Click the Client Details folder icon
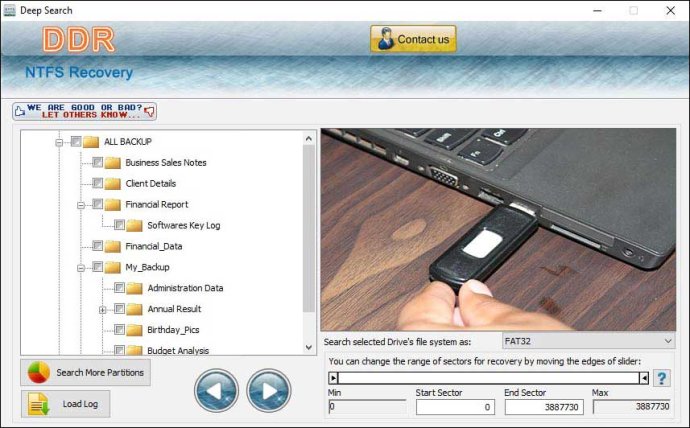690x428 pixels. coord(113,183)
